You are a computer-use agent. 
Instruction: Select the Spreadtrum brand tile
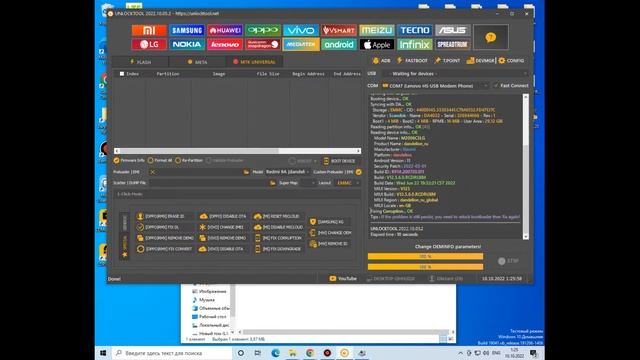point(453,44)
